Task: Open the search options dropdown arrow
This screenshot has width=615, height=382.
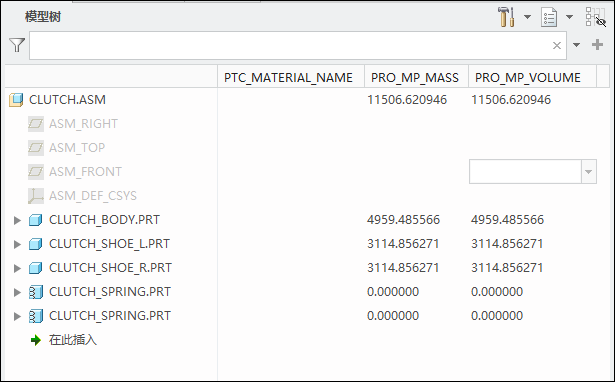Action: click(576, 45)
